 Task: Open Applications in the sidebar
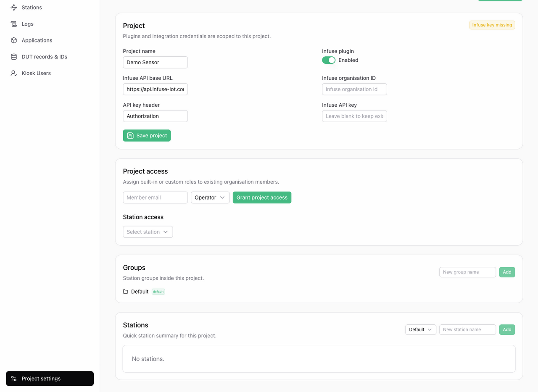[50, 40]
